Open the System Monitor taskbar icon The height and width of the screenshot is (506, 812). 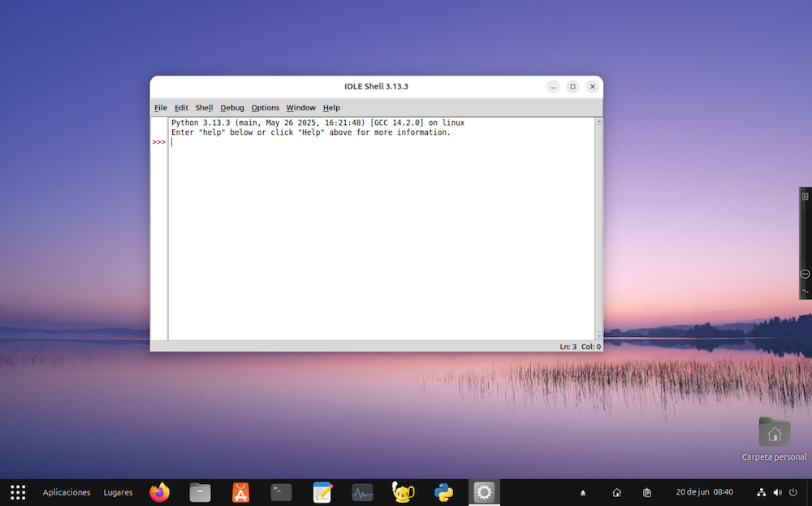362,492
